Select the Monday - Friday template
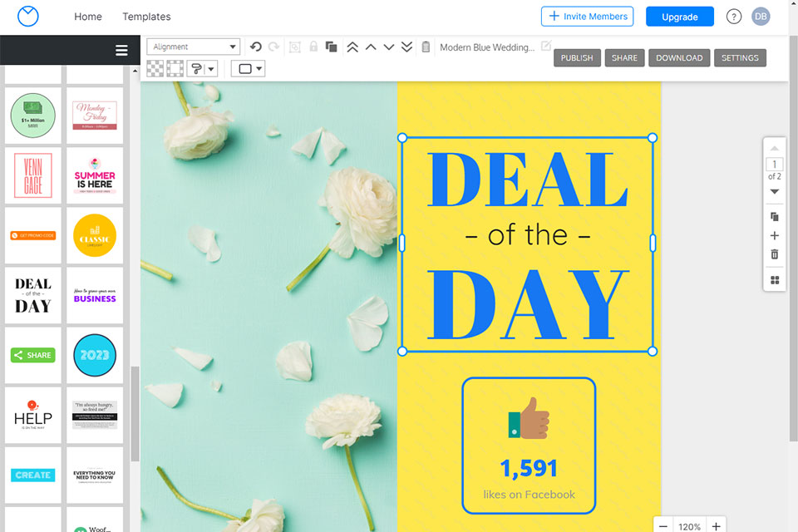 point(95,116)
